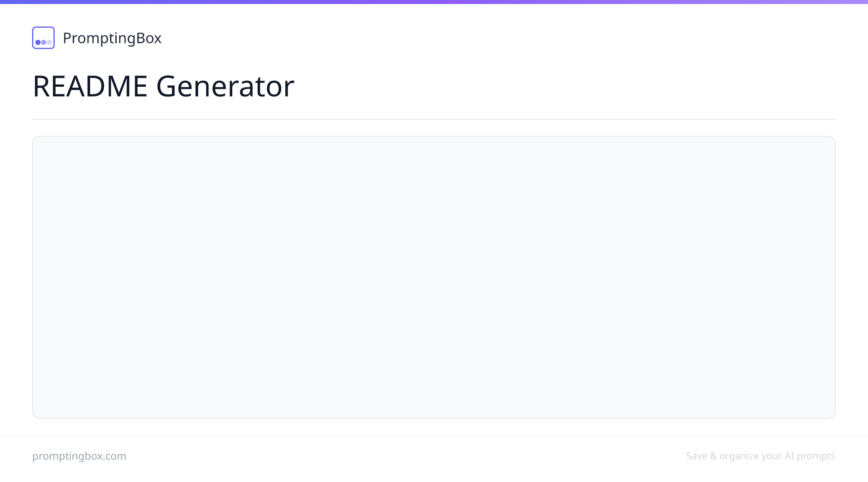This screenshot has width=868, height=482.
Task: Select the PromptingBox brand name text
Action: click(112, 38)
